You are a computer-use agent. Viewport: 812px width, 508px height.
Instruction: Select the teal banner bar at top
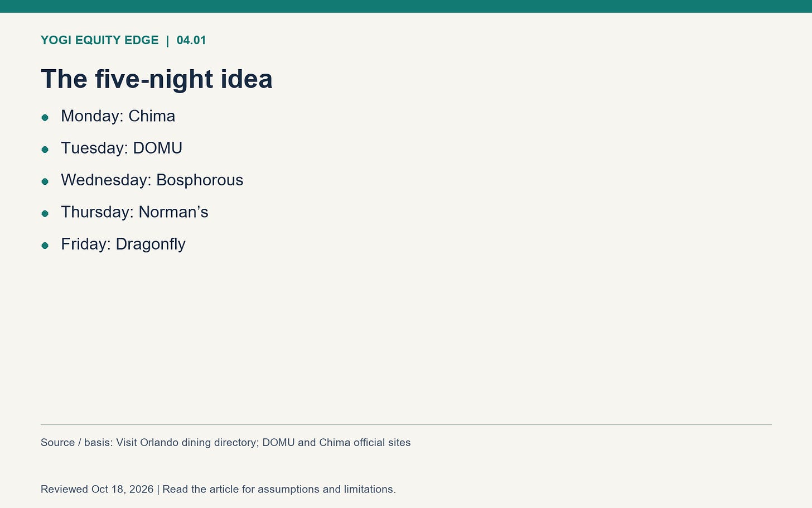point(406,6)
